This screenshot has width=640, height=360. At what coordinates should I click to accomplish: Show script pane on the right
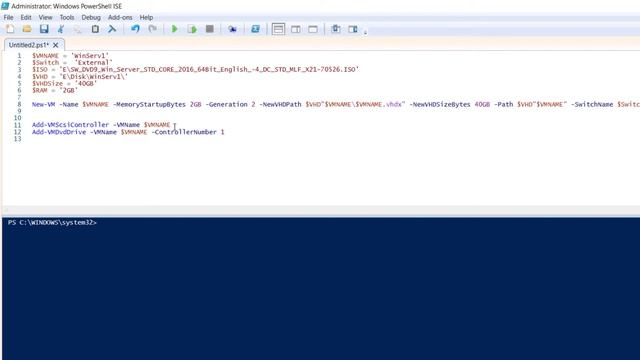296,29
